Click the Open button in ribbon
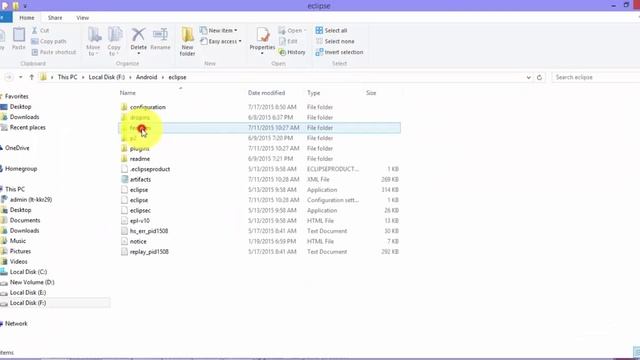The height and width of the screenshot is (360, 640). click(x=292, y=31)
